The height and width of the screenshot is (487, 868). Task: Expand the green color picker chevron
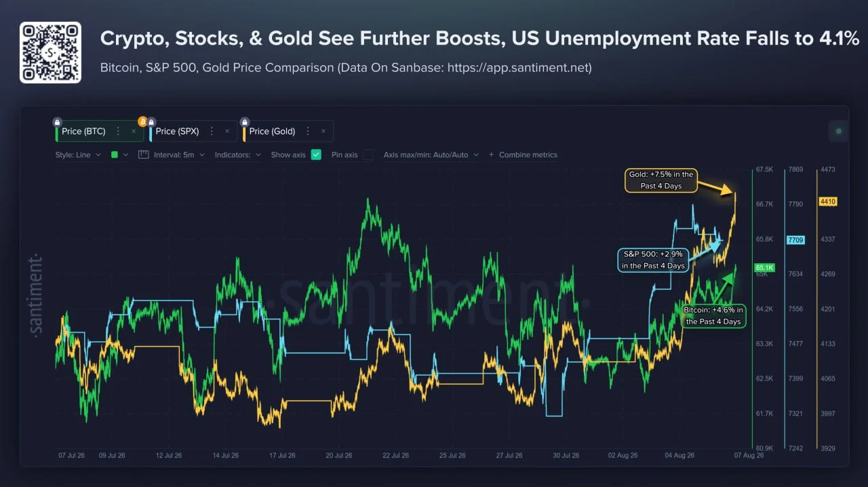click(x=125, y=155)
